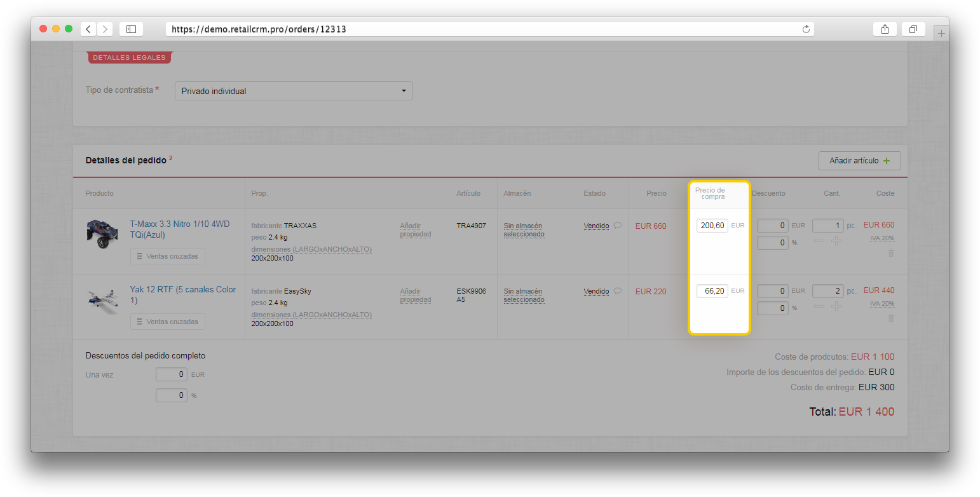Edit purchase price field 66,20
The image size is (980, 497).
pos(712,291)
